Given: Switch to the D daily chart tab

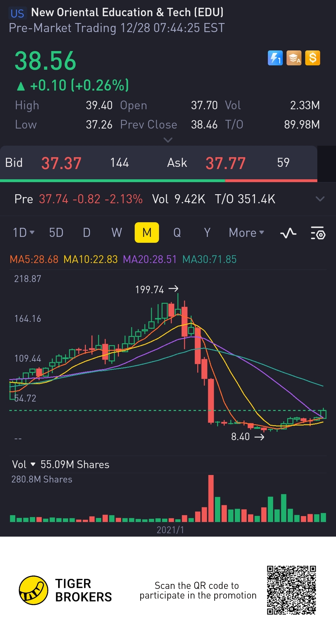Looking at the screenshot, I should pyautogui.click(x=87, y=233).
